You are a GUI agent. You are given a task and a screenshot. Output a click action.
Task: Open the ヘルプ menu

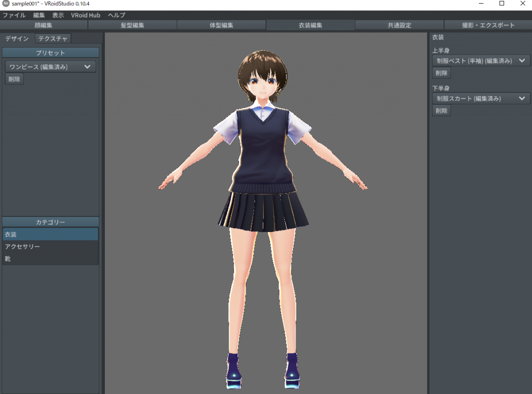click(x=116, y=16)
